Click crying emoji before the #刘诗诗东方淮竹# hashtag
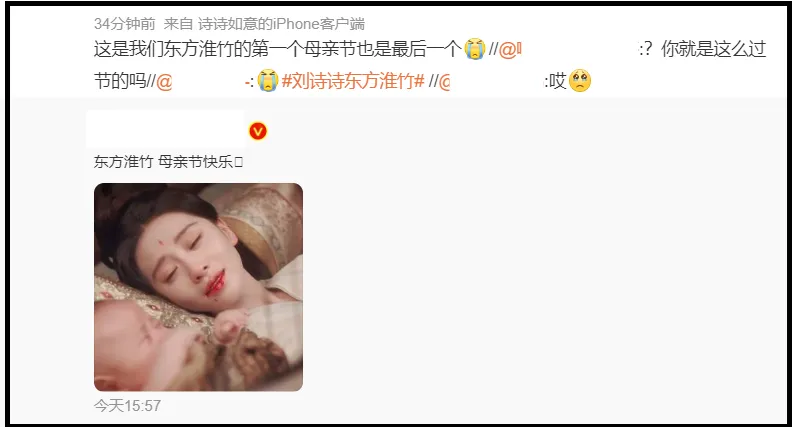 pos(268,80)
